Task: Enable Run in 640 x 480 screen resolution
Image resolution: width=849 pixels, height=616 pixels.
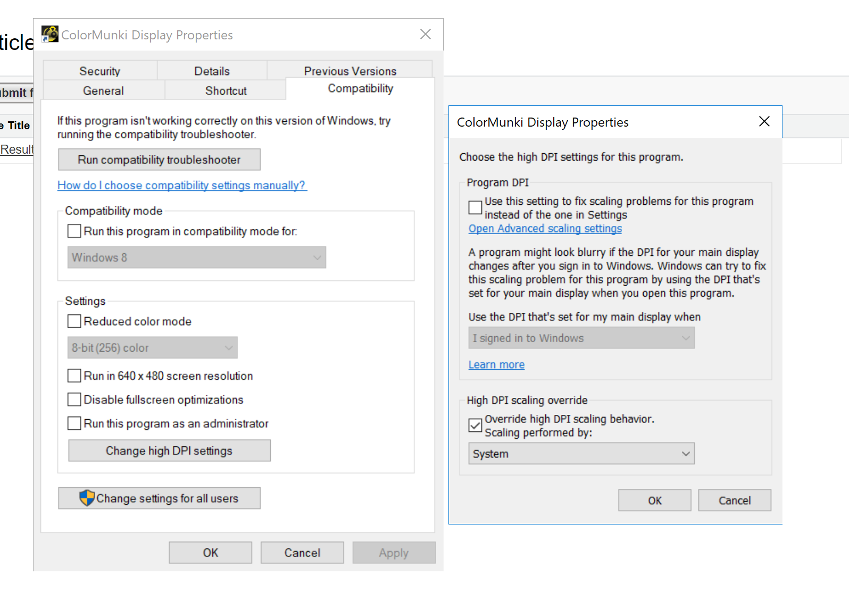Action: pos(74,376)
